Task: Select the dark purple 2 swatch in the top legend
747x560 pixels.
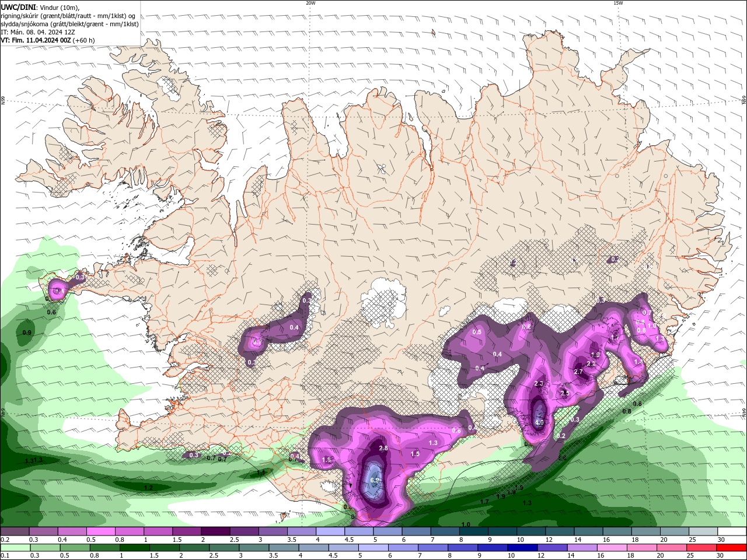Action: (215, 531)
